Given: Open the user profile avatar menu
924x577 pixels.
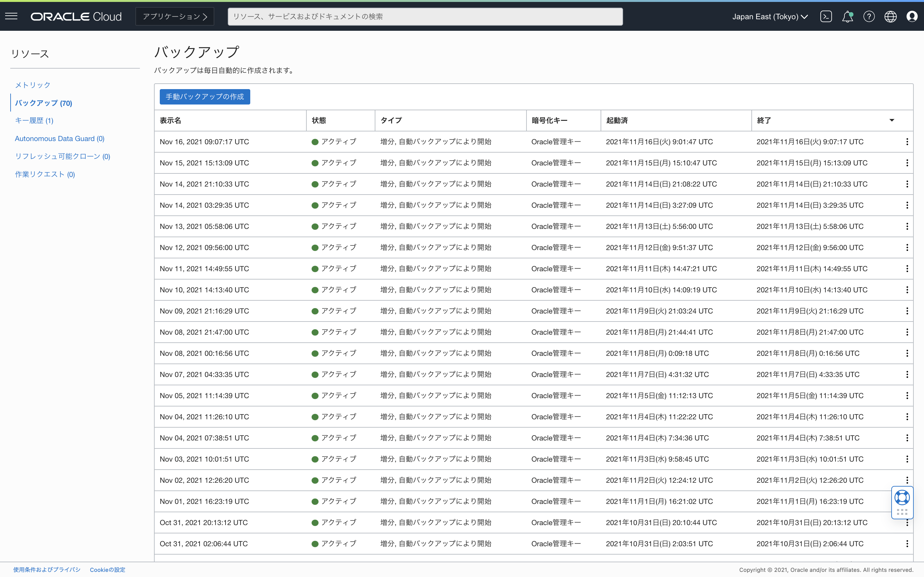Looking at the screenshot, I should click(912, 16).
